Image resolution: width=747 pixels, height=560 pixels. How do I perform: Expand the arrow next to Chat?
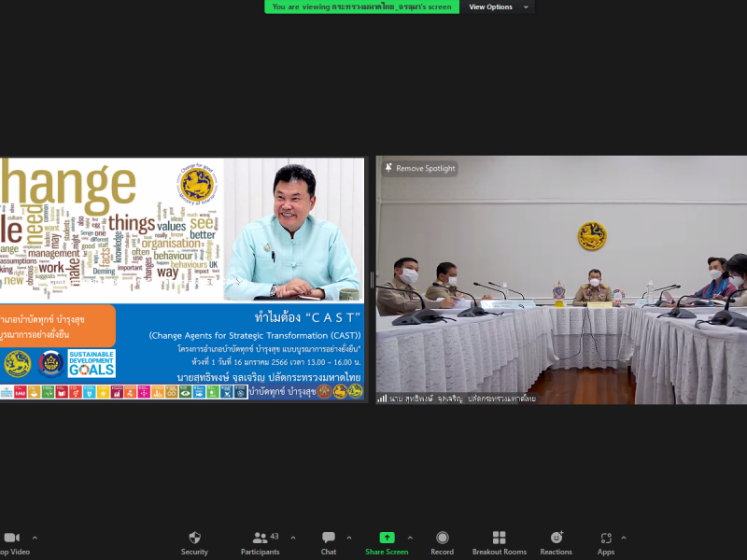(x=349, y=538)
